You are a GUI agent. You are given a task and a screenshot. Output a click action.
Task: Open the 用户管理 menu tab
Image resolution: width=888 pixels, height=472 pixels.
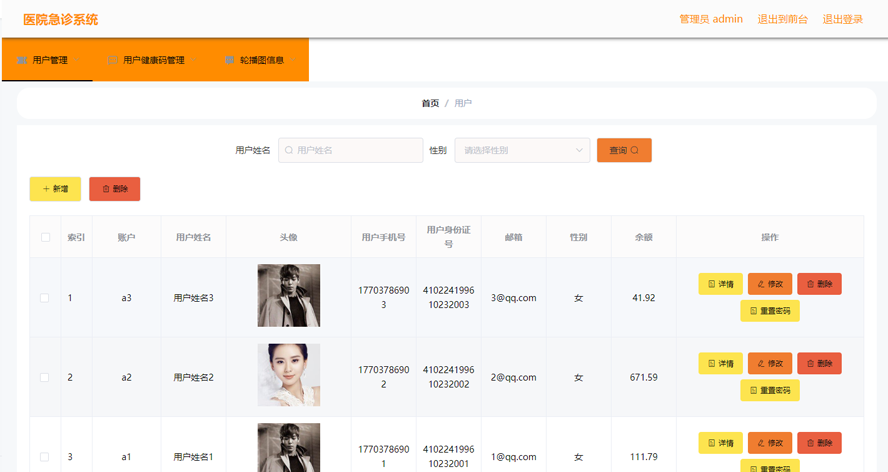(48, 60)
